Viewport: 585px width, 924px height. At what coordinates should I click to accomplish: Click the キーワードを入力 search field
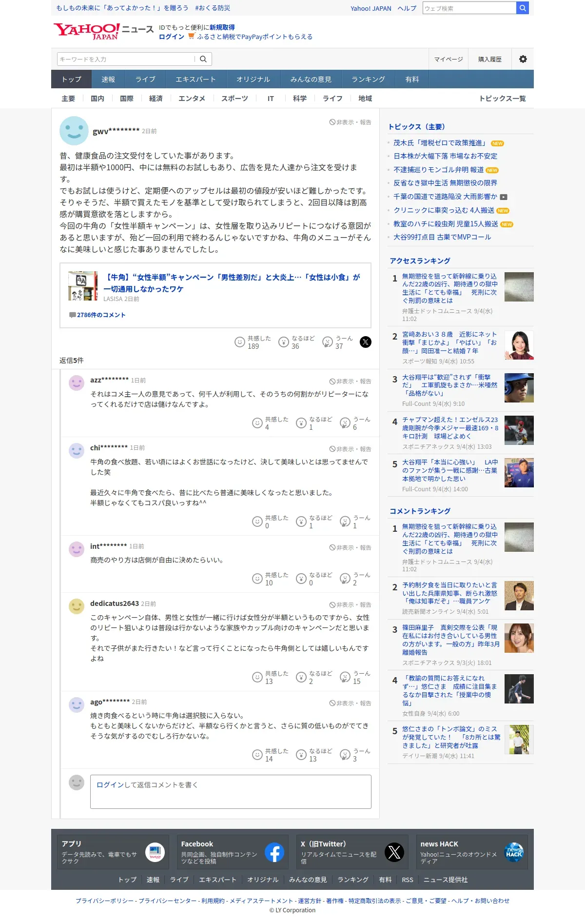click(x=126, y=59)
